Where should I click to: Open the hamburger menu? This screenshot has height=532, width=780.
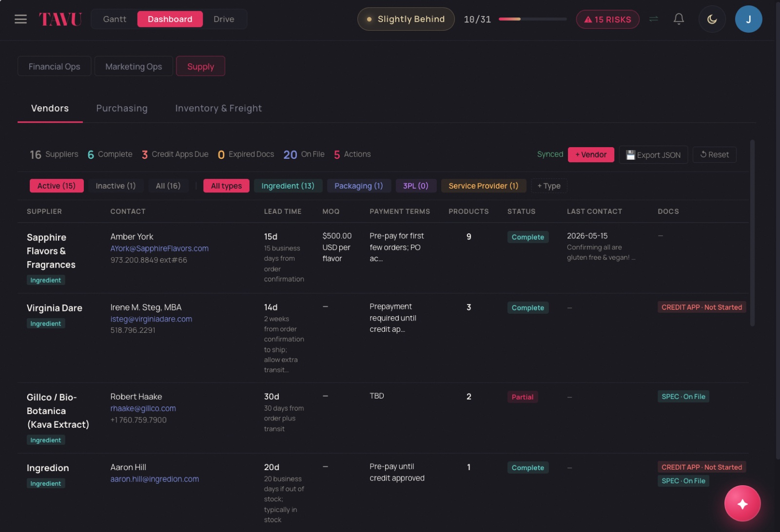(x=20, y=19)
